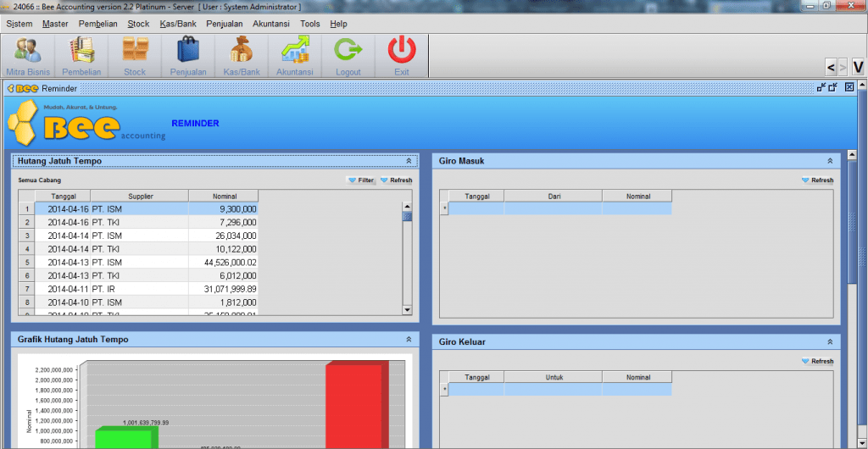Click the toolbar 'V' dropdown arrow
This screenshot has width=868, height=449.
858,68
